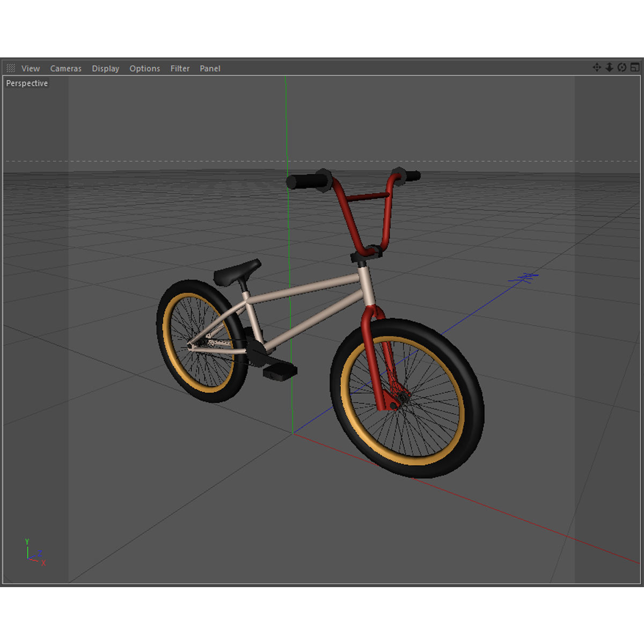Image resolution: width=644 pixels, height=644 pixels.
Task: Select the black bike saddle
Action: click(x=237, y=272)
